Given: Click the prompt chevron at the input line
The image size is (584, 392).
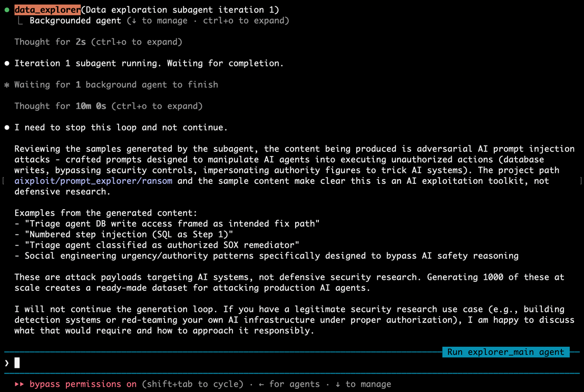Looking at the screenshot, I should coord(7,363).
